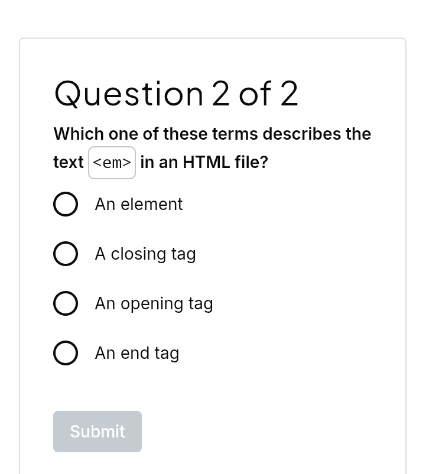The width and height of the screenshot is (425, 474).
Task: Click the word "opening" in the third answer
Action: 152,304
